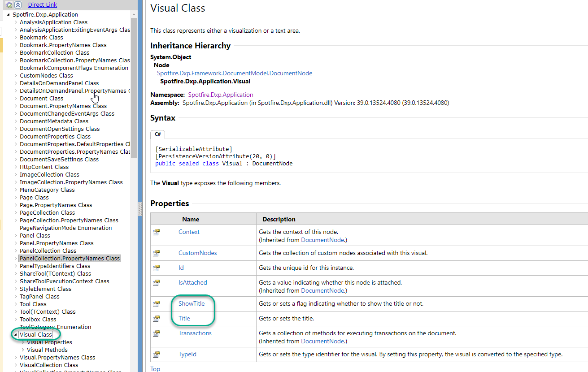This screenshot has width=588, height=372.
Task: Click the navigation tree scrollbar up arrow
Action: 134,15
